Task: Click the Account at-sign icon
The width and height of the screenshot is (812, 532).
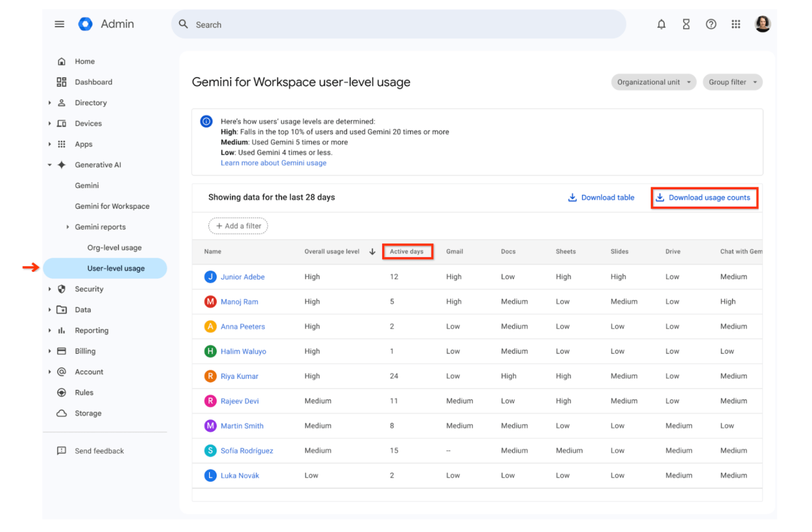Action: [62, 372]
